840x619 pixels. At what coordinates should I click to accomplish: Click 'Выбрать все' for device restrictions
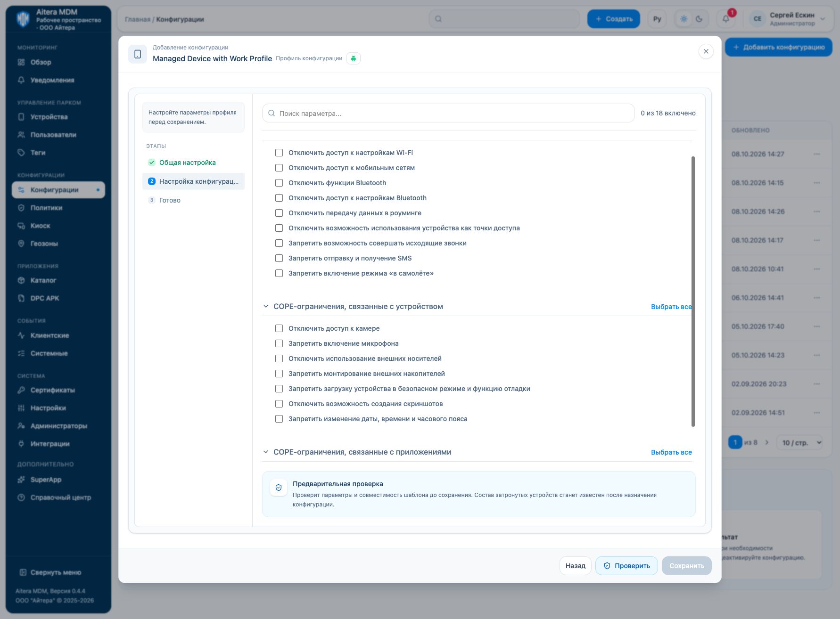click(671, 307)
